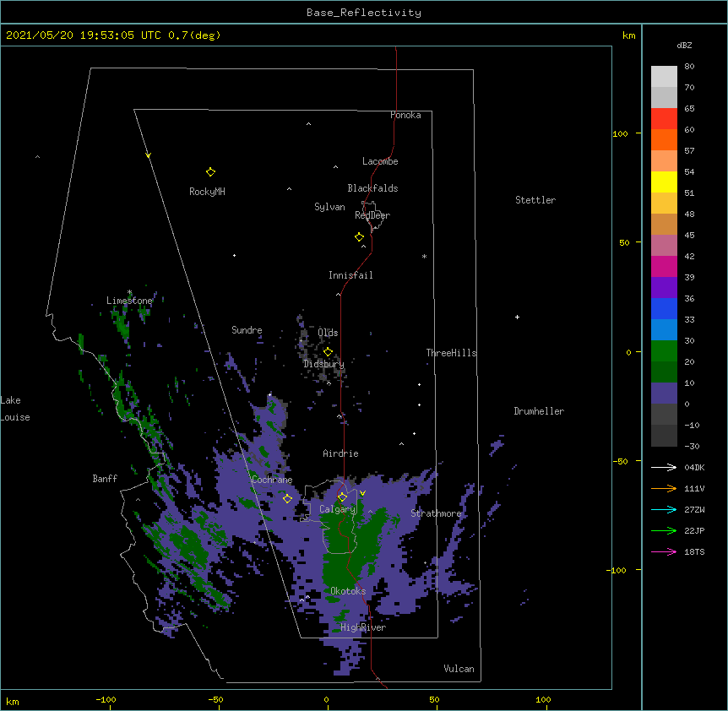Screen dimensions: 728x711
Task: Pick the magenta 42 dBZ color swatch
Action: coord(664,266)
